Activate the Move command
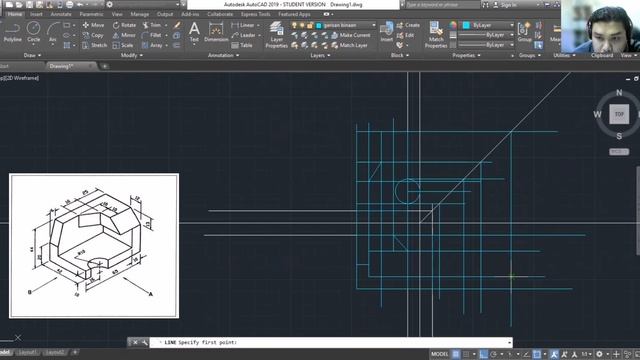 pos(93,25)
